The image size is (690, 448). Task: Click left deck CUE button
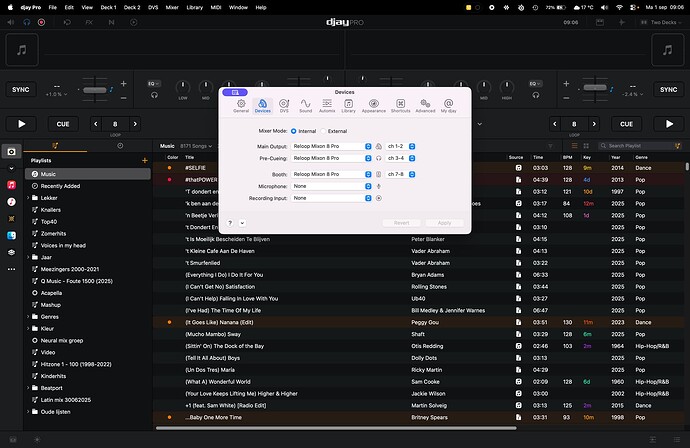coord(63,124)
